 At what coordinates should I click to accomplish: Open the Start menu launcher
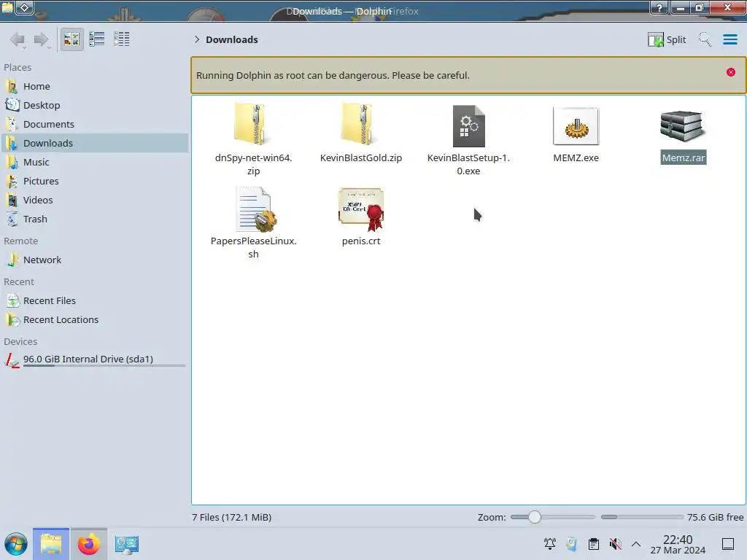coord(16,544)
